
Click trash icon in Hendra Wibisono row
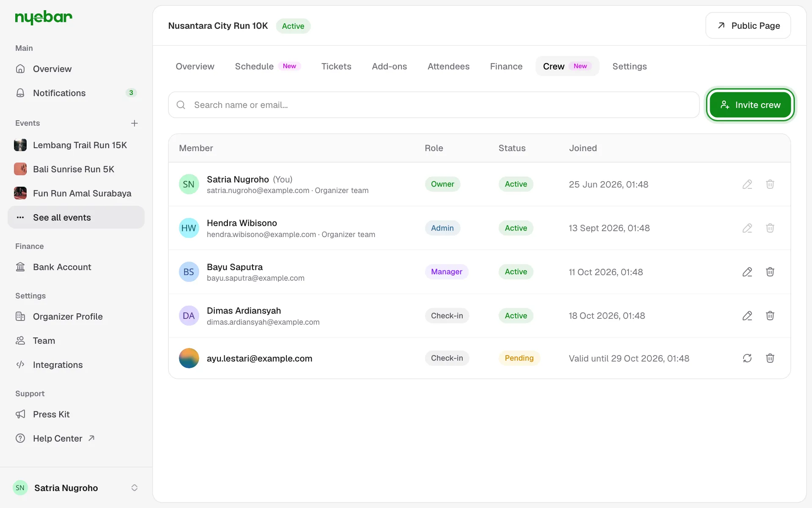point(770,228)
